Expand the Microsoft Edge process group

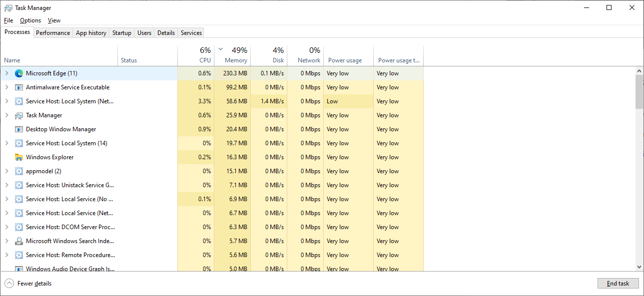click(x=6, y=73)
